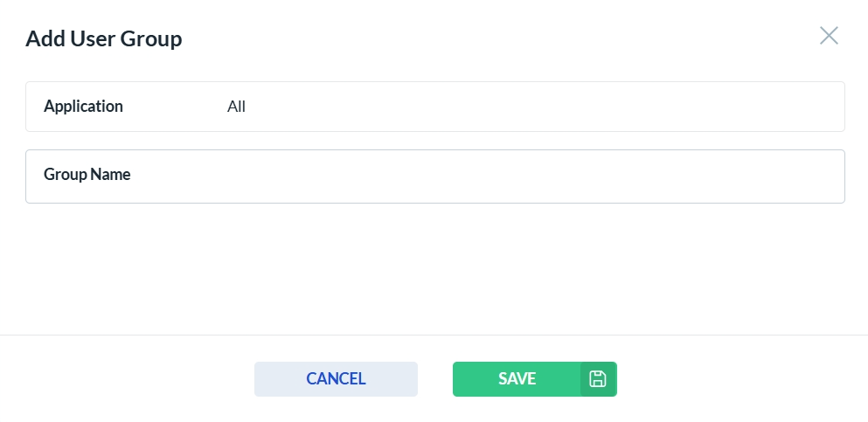Expand the Application row options
The height and width of the screenshot is (422, 868).
tap(524, 107)
